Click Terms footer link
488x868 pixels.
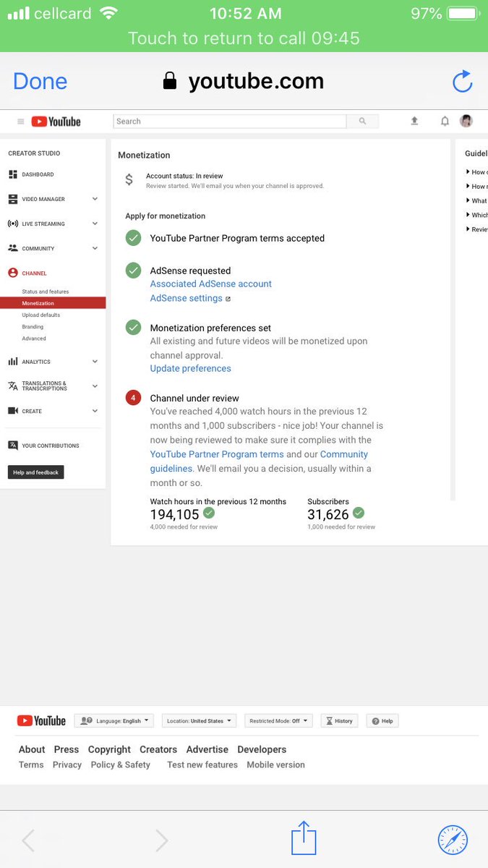click(x=31, y=765)
